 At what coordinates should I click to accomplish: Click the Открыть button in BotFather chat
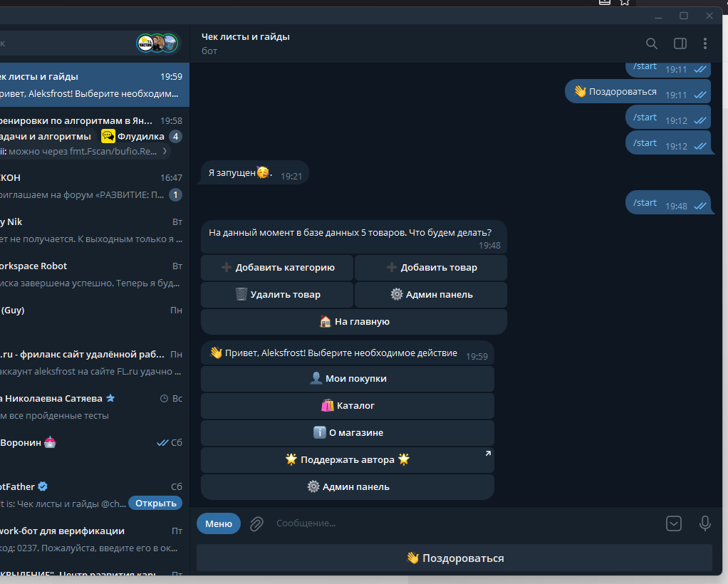pyautogui.click(x=155, y=504)
